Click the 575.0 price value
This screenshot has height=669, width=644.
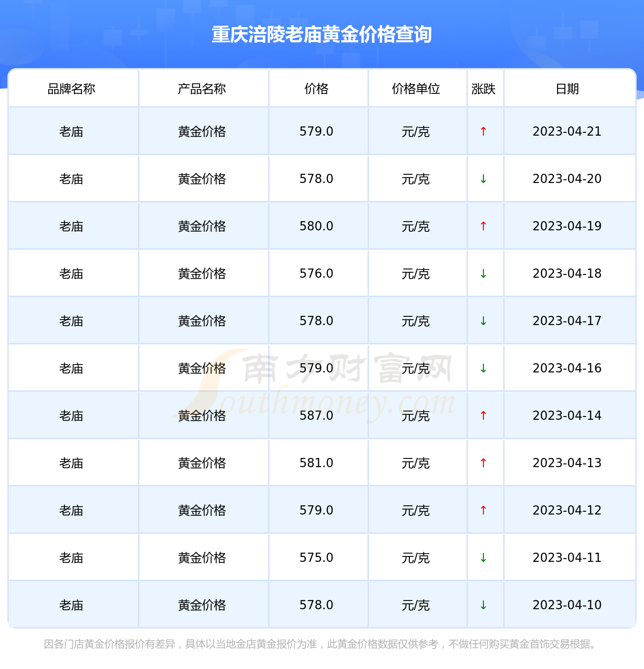pos(316,558)
